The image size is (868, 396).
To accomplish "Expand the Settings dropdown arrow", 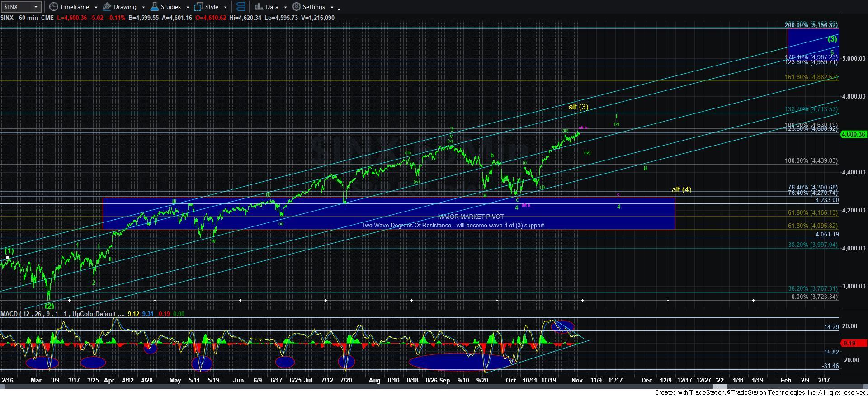I will point(331,7).
